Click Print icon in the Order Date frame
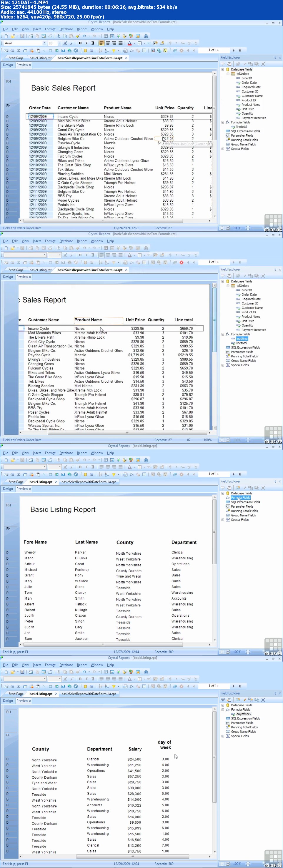 click(31, 36)
